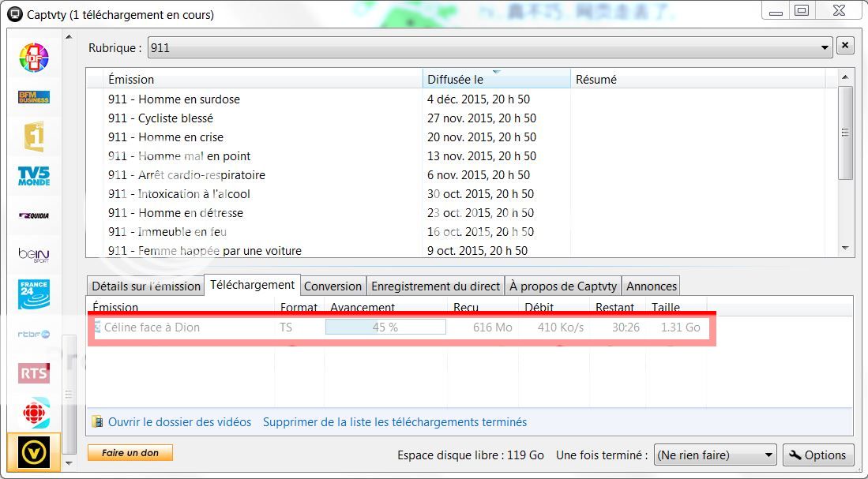Open the Options button

817,455
